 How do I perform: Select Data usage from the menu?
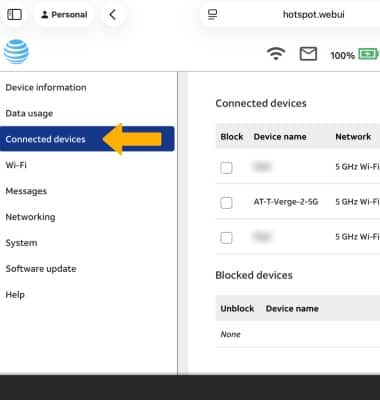click(29, 114)
